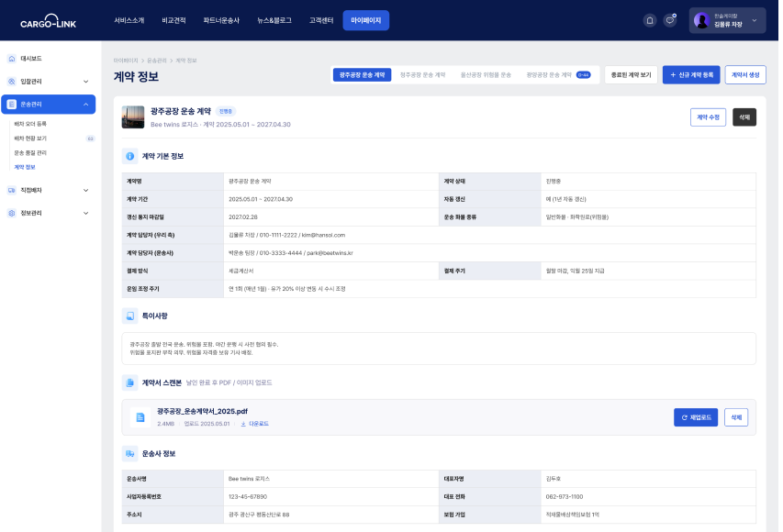Open the notification bell

click(650, 20)
